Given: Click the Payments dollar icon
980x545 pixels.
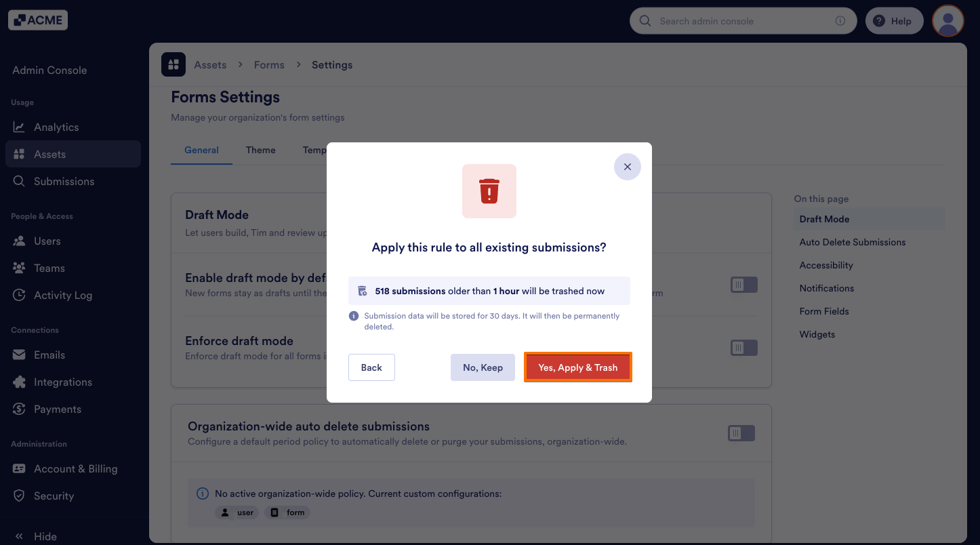Looking at the screenshot, I should tap(19, 409).
